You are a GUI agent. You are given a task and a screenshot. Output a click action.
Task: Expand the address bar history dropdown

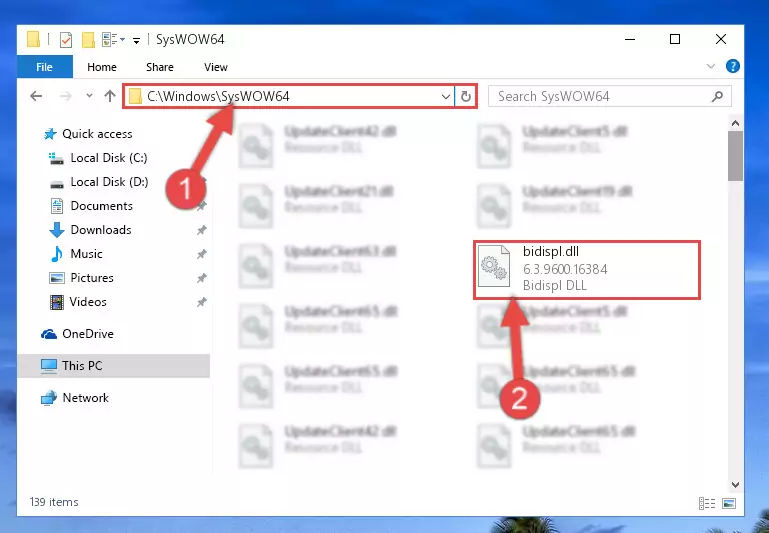[446, 97]
